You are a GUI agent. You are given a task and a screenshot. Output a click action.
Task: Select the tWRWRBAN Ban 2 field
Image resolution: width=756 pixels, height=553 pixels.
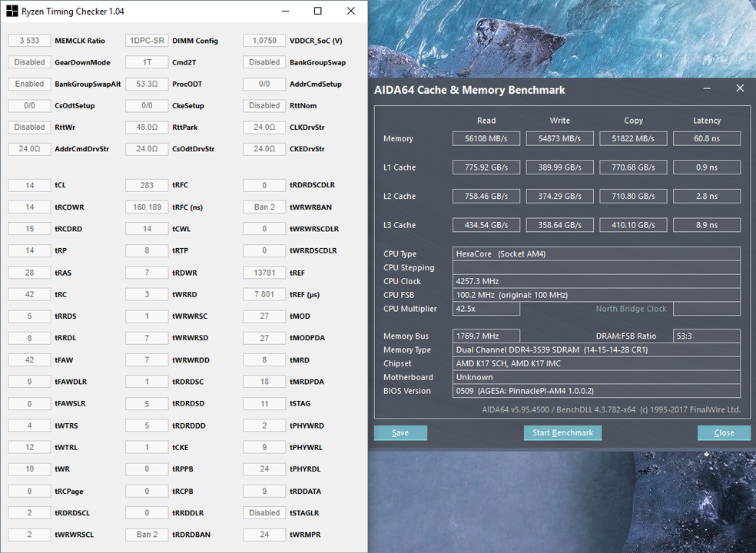pyautogui.click(x=265, y=207)
